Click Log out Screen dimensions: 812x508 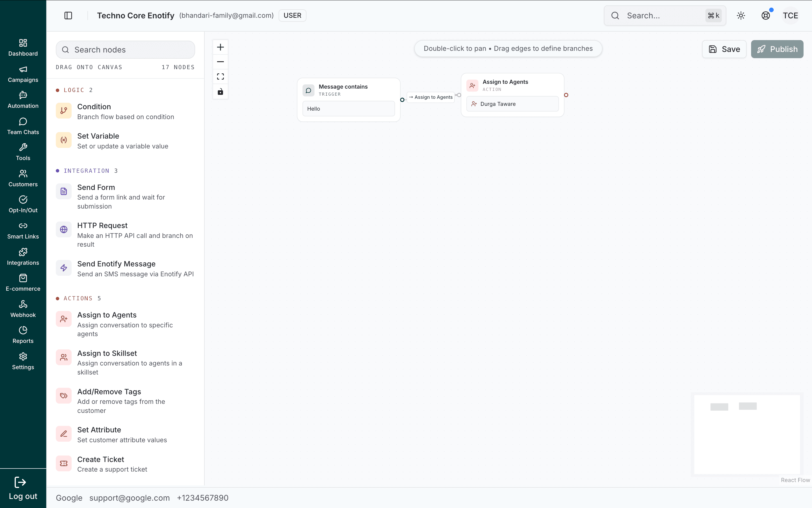(23, 489)
